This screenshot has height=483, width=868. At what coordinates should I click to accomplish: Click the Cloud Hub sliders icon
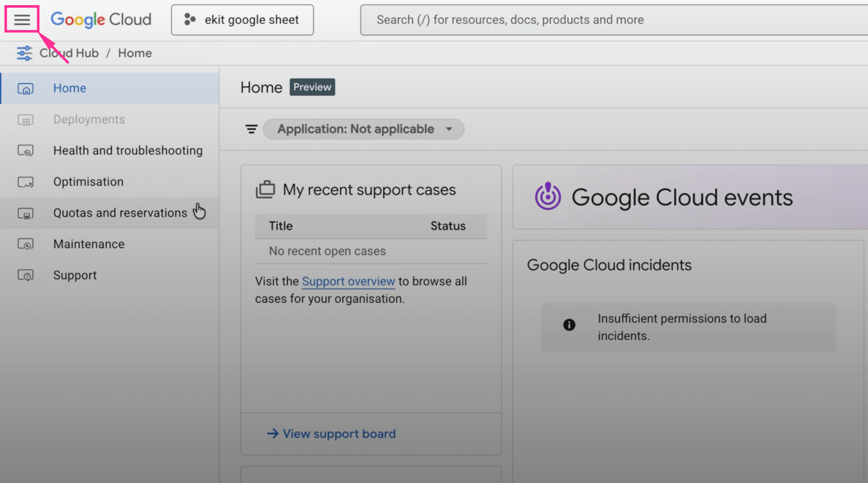point(24,53)
